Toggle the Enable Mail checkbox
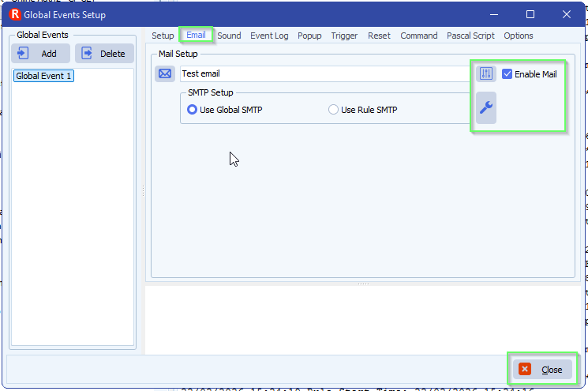This screenshot has width=588, height=391. point(507,74)
